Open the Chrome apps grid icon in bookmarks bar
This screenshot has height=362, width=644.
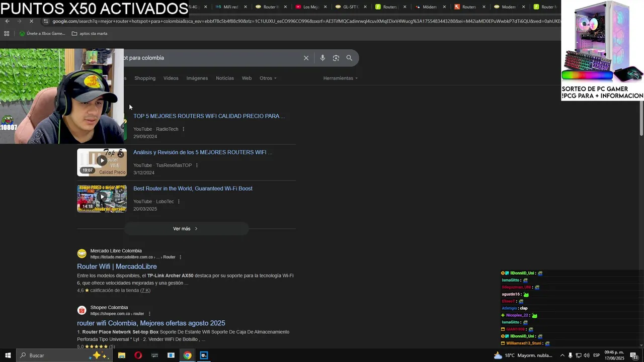[x=7, y=34]
